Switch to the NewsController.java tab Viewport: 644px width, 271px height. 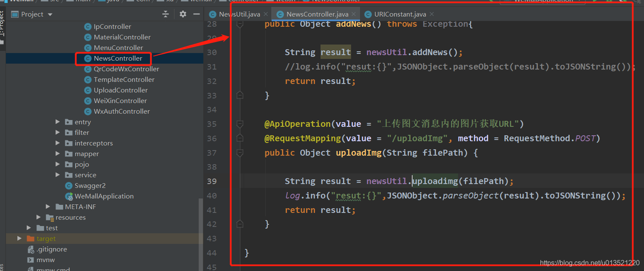[x=317, y=14]
